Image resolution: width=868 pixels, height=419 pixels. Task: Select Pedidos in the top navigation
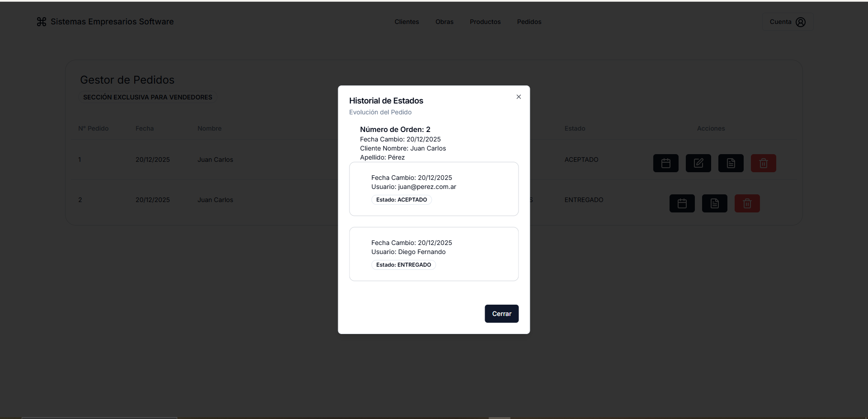coord(529,22)
